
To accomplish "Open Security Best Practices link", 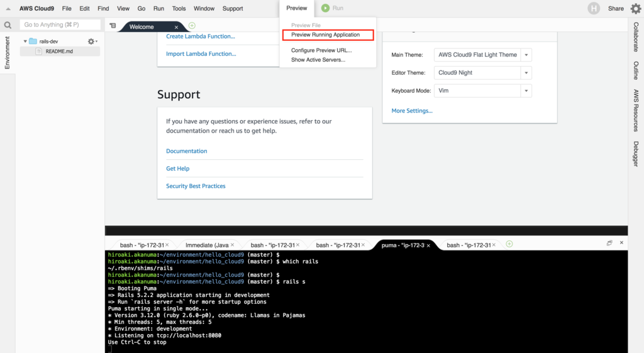I will coord(196,186).
